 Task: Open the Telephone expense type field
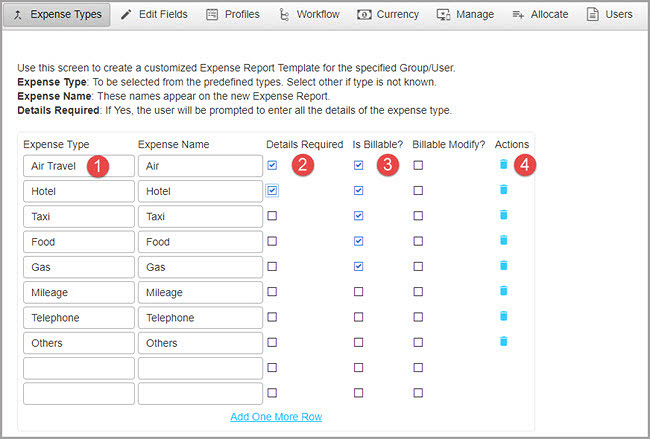click(79, 318)
